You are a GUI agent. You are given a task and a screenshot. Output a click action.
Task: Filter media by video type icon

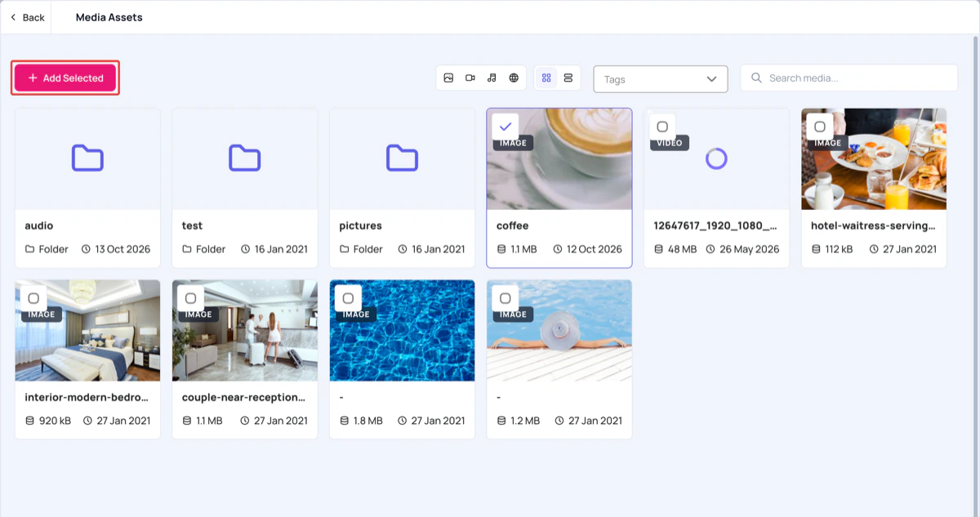[x=470, y=78]
